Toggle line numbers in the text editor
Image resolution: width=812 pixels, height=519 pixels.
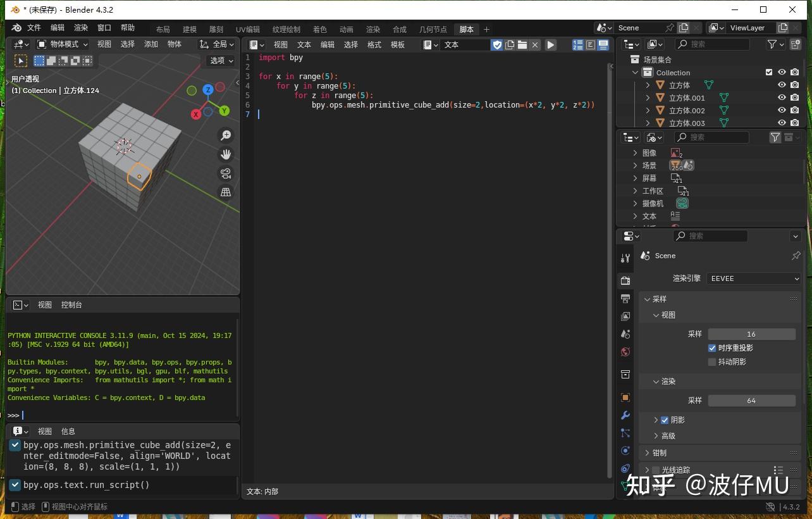coord(577,44)
